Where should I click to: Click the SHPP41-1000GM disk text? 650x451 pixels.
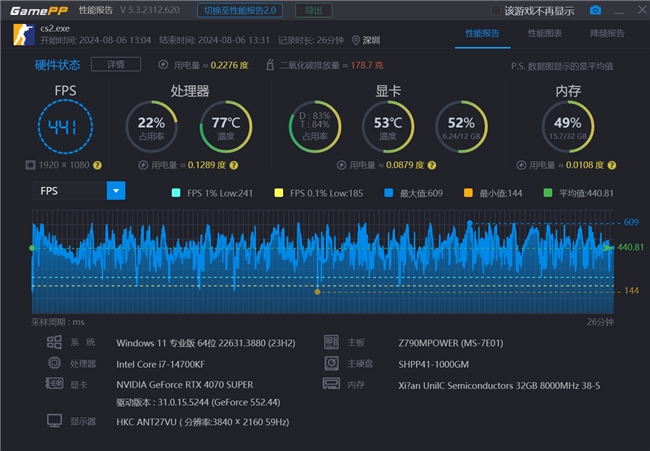point(434,364)
